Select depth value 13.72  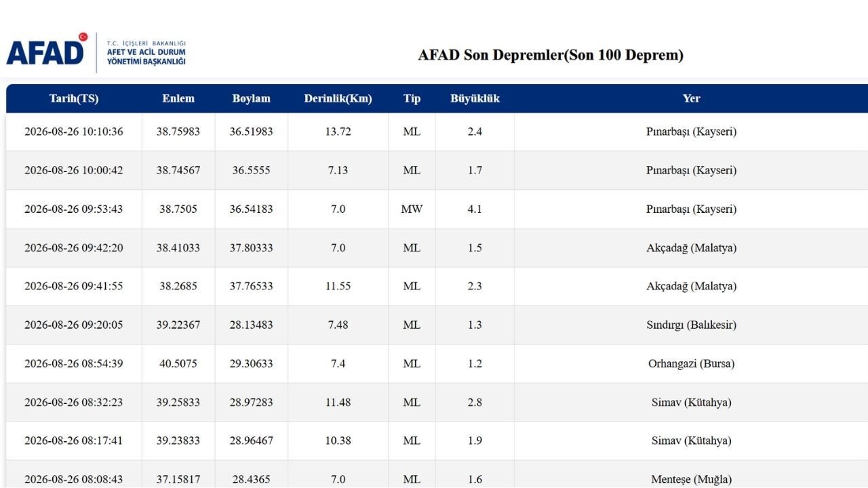point(338,131)
